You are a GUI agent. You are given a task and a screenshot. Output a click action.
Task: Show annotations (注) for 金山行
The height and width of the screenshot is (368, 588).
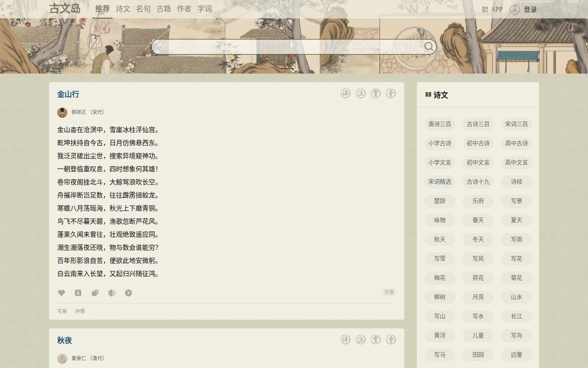coord(361,93)
